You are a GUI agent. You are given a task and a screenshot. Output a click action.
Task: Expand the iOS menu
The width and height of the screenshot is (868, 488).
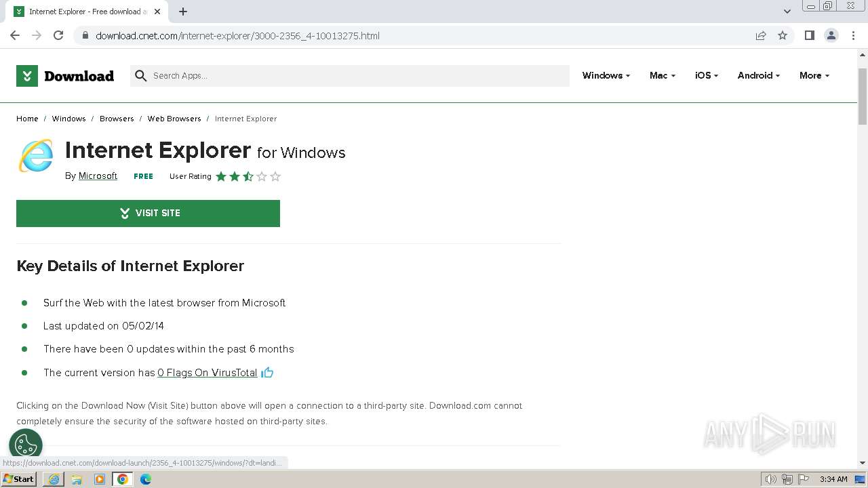(x=707, y=75)
